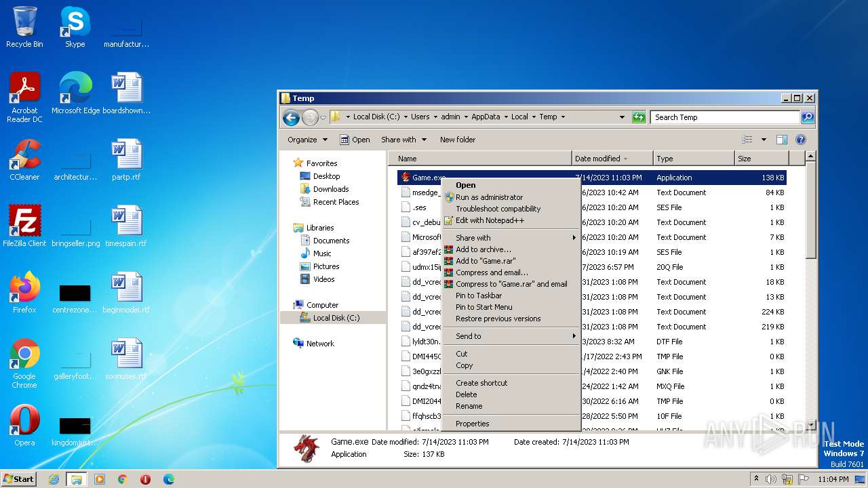The image size is (868, 488).
Task: Click the taskbar clock showing 11:04 PM
Action: tap(833, 479)
